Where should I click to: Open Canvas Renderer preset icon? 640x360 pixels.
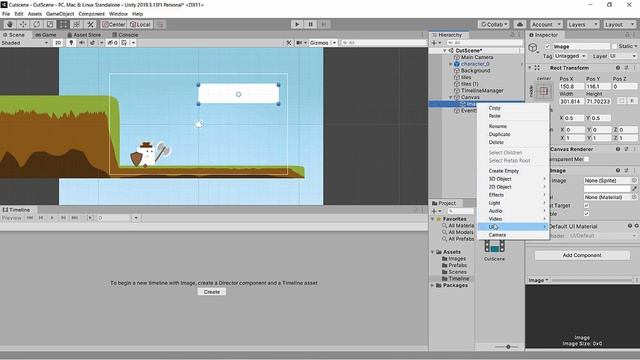pyautogui.click(x=626, y=149)
